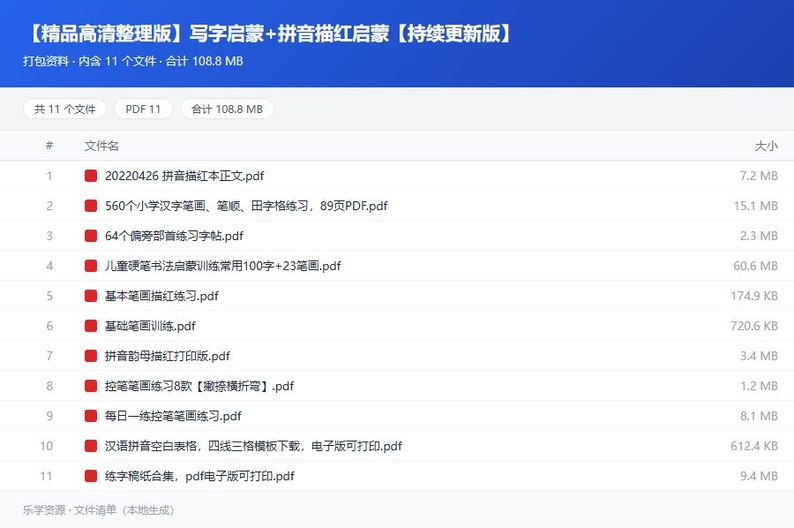Screen dimensions: 794x528
Task: Open 儿童硬笔书法启蒙训练常用100字+23笔画.pdf
Action: (x=223, y=266)
